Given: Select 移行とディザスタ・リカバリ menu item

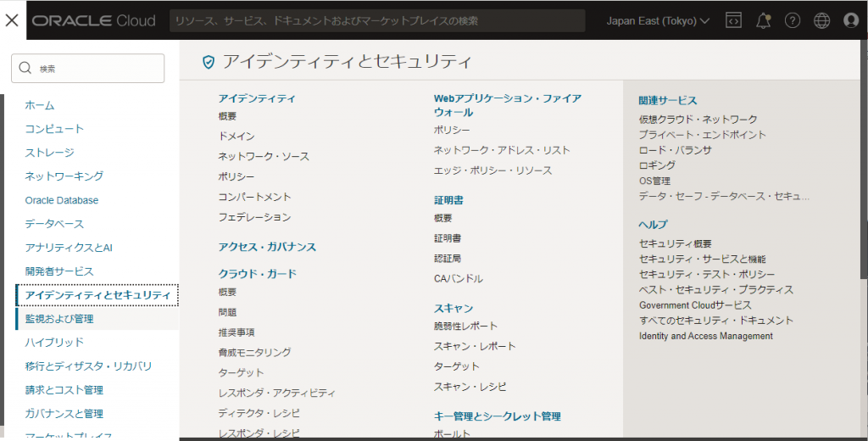Looking at the screenshot, I should [x=88, y=366].
